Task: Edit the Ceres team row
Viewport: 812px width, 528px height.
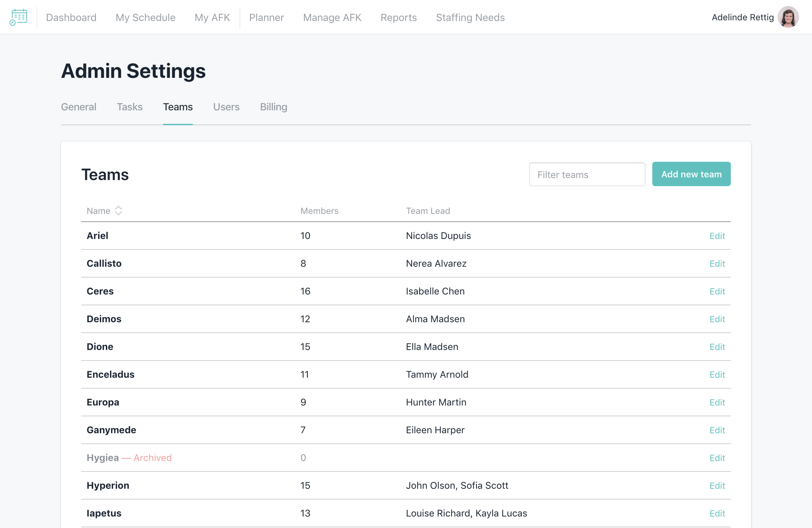Action: [717, 291]
